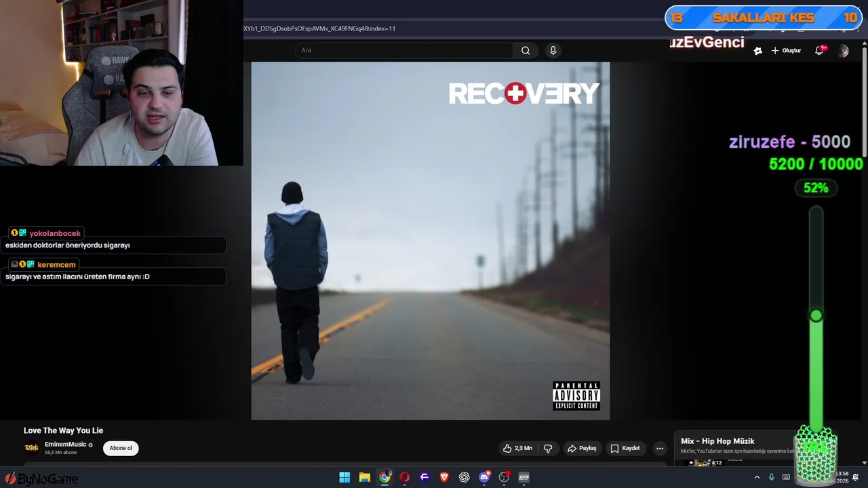Click the SAKALLARI KES goal banner

764,18
